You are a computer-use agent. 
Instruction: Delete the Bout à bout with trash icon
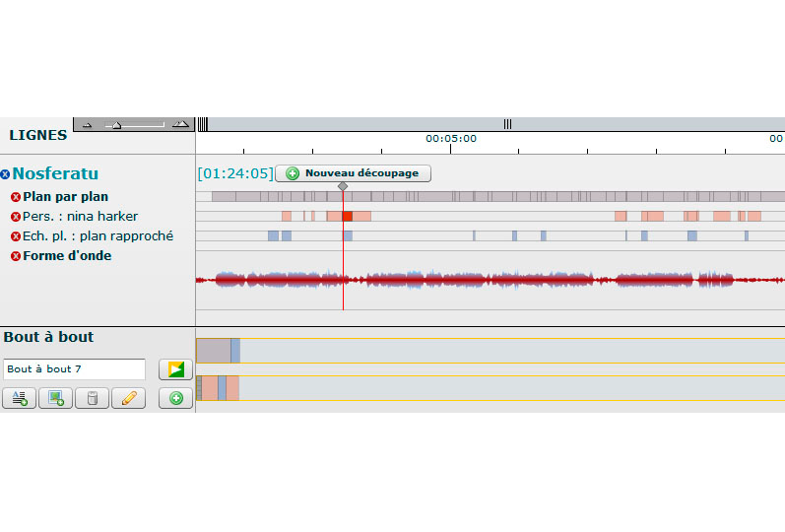pyautogui.click(x=93, y=398)
